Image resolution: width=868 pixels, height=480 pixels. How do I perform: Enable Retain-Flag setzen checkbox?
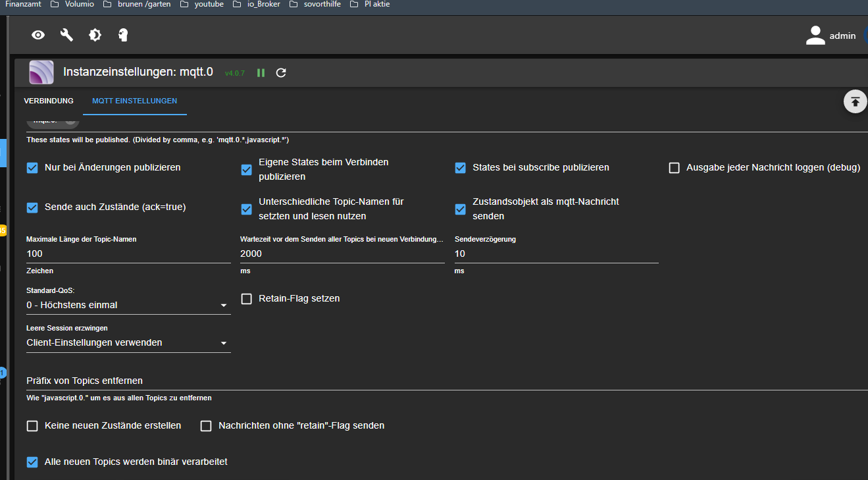click(246, 299)
